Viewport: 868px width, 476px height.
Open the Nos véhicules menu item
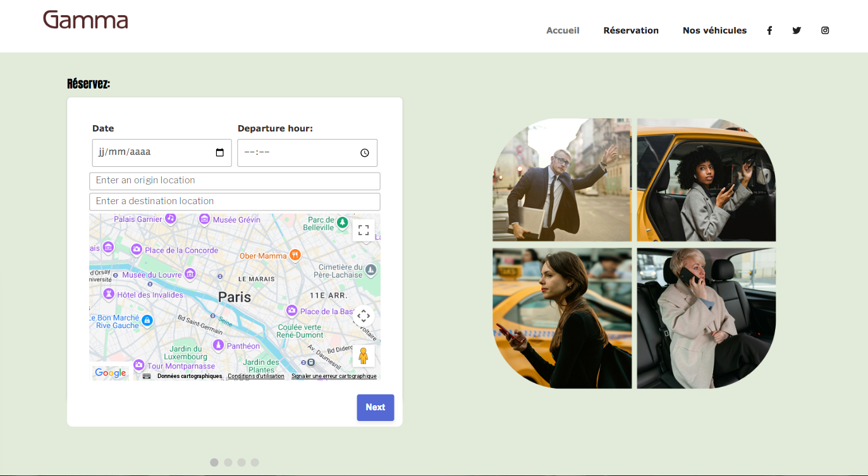click(x=714, y=30)
